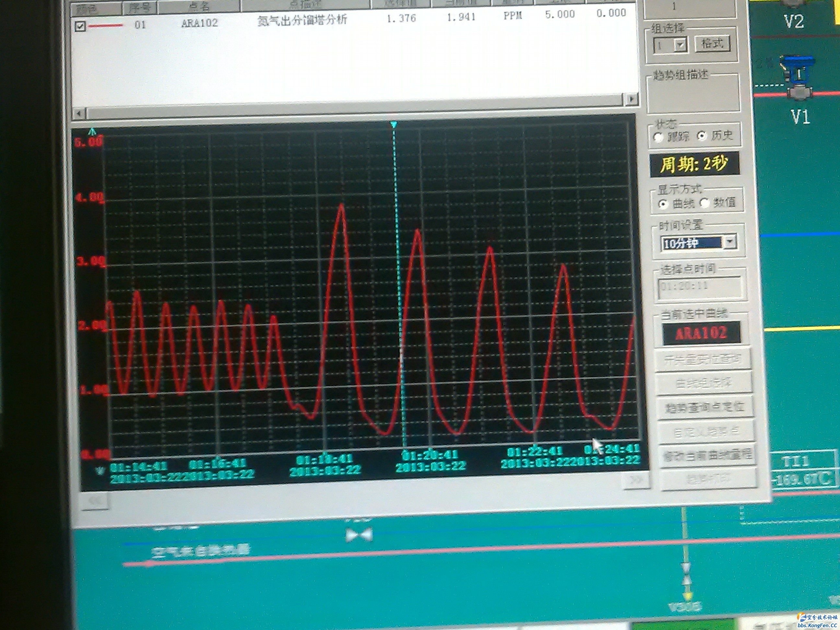Select the 历史 history status radio button
Screen dimensions: 840x630
click(702, 135)
